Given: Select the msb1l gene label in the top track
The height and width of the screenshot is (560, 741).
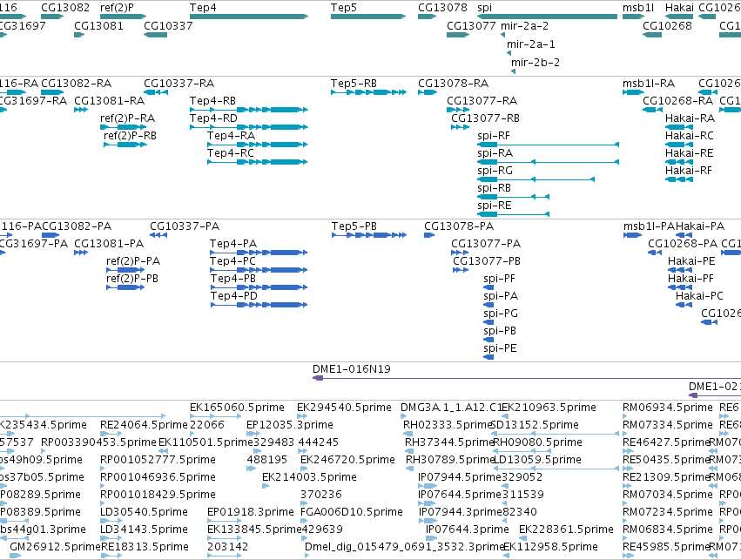Looking at the screenshot, I should [x=638, y=8].
